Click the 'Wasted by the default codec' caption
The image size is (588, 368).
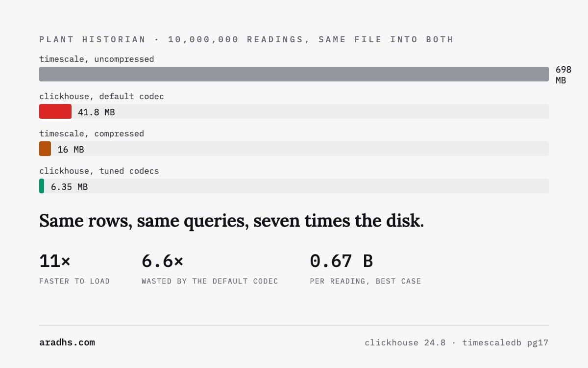210,281
